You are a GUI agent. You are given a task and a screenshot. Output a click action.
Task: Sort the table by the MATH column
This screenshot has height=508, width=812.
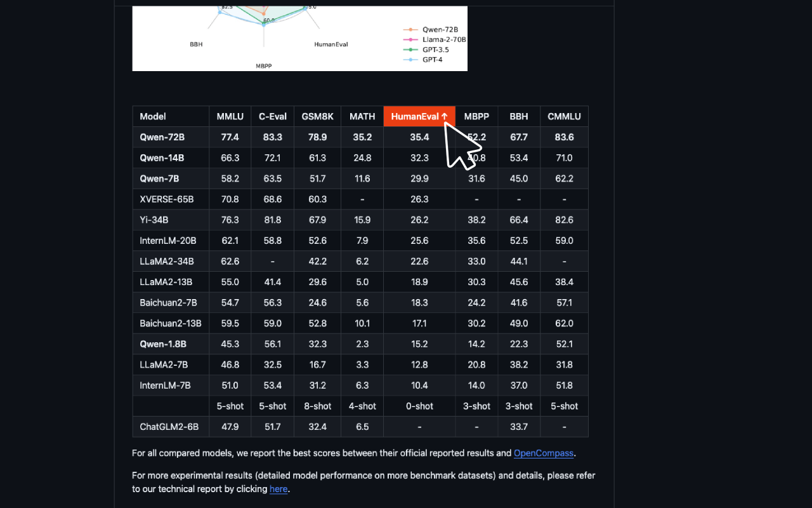coord(362,116)
